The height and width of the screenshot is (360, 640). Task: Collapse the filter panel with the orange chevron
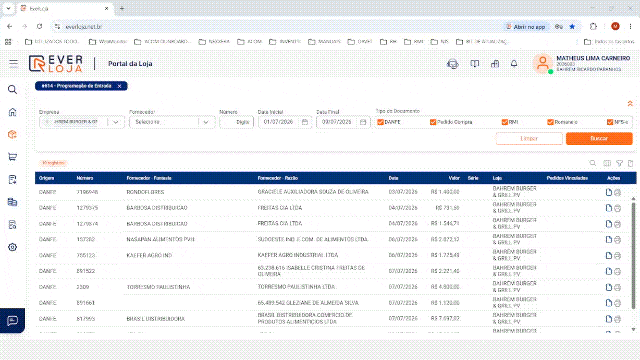(630, 104)
